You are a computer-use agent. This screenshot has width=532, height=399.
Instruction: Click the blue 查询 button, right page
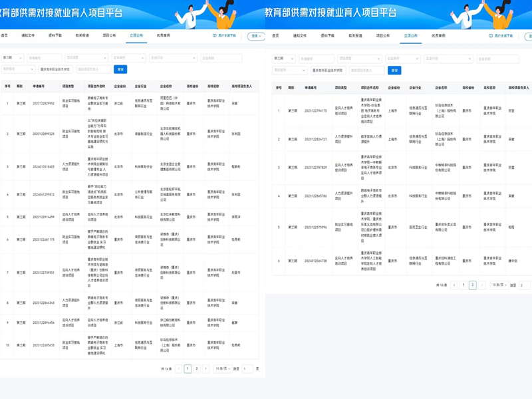pos(394,70)
